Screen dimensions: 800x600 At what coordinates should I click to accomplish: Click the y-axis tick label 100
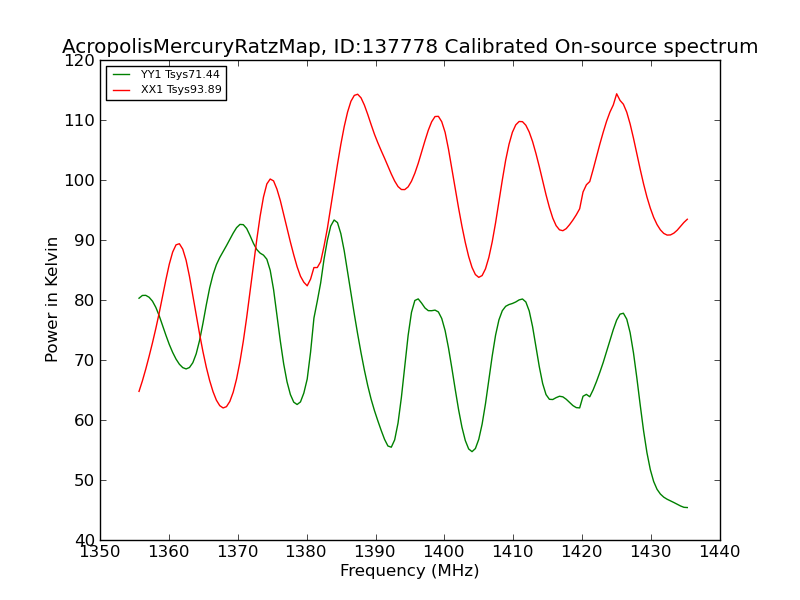[80, 181]
